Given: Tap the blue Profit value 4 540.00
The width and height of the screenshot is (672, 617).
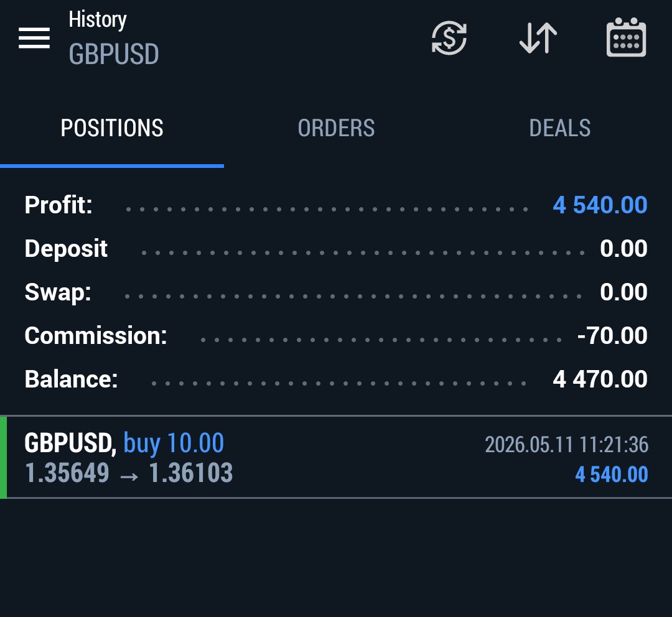Looking at the screenshot, I should 600,205.
